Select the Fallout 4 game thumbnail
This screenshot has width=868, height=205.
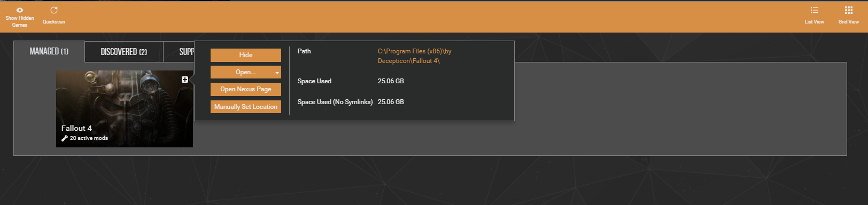125,109
